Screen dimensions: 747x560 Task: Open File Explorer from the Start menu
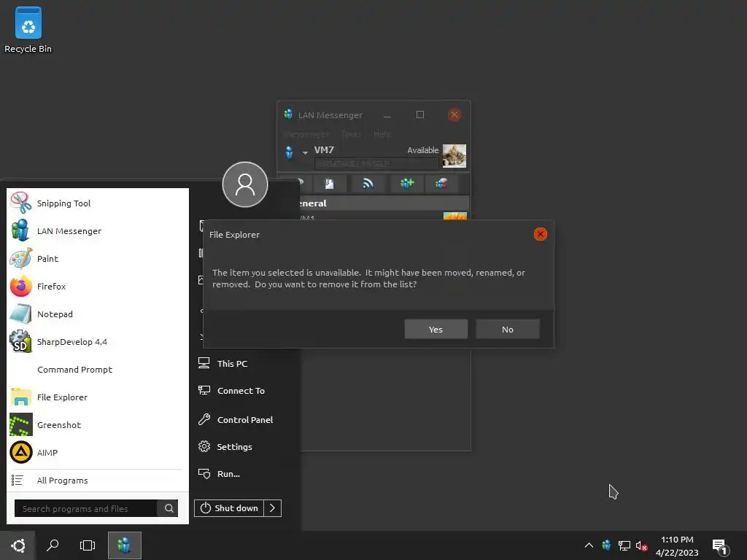click(x=97, y=397)
